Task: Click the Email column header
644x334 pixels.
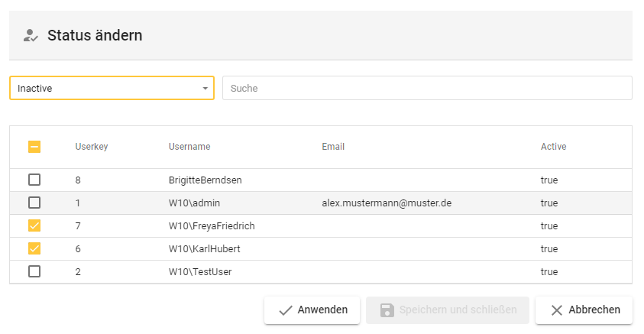Action: coord(333,147)
